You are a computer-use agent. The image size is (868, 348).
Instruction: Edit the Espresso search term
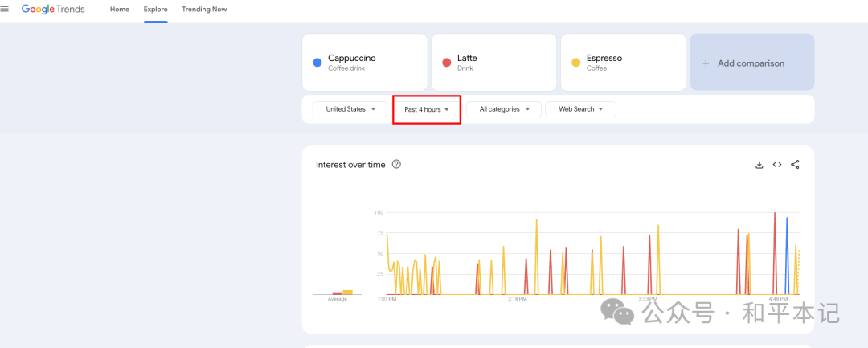pos(624,62)
